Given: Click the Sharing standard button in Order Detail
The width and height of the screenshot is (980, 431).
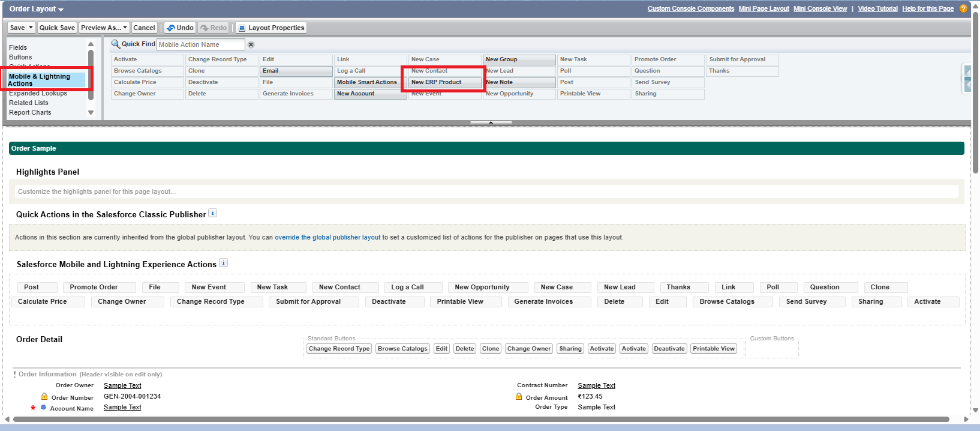Looking at the screenshot, I should tap(570, 348).
